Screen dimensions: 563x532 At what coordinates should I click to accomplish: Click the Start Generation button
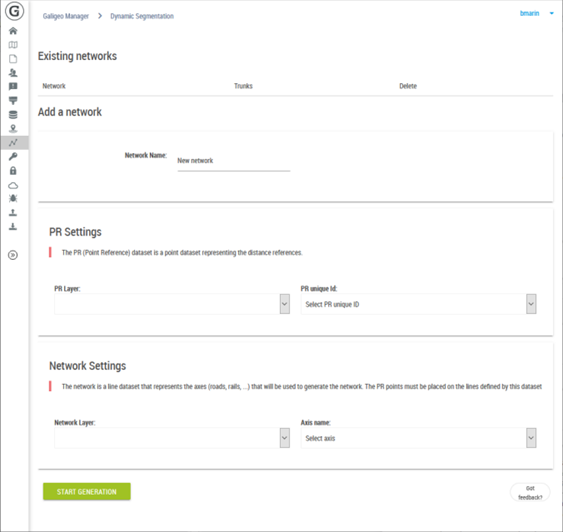pyautogui.click(x=87, y=491)
